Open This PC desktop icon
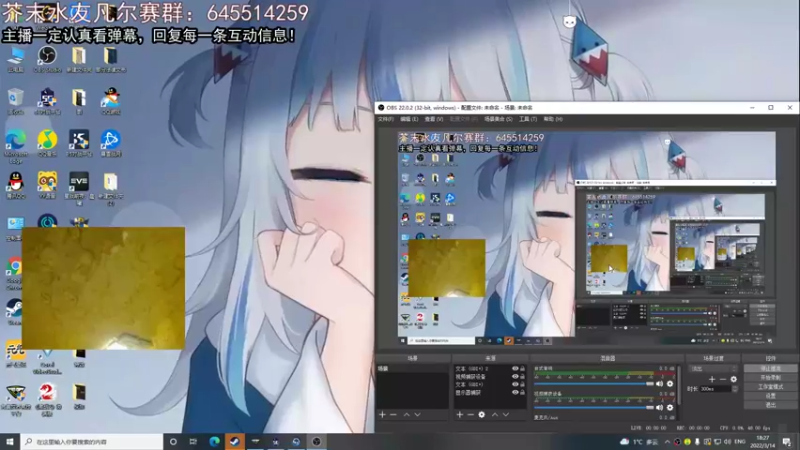Image resolution: width=800 pixels, height=450 pixels. [15, 59]
